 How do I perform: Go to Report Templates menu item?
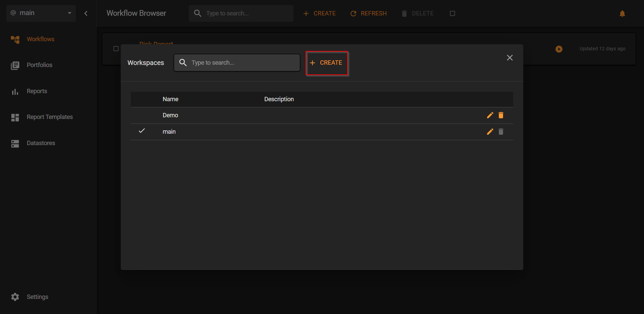click(50, 117)
